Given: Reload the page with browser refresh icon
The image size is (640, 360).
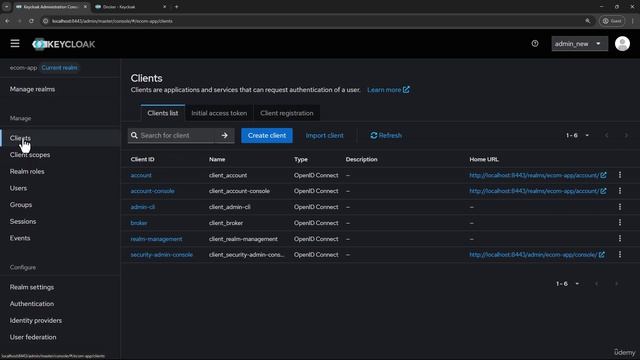Looking at the screenshot, I should pos(31,21).
